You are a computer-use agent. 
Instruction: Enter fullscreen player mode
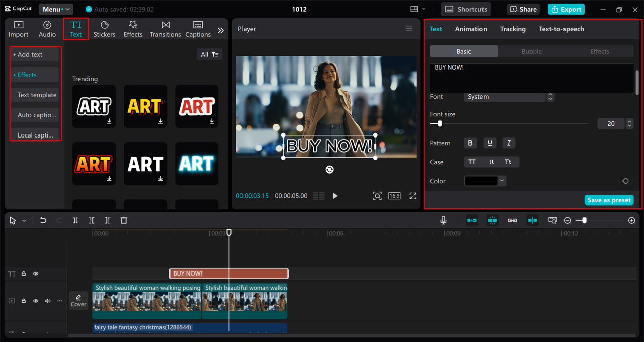pos(413,196)
